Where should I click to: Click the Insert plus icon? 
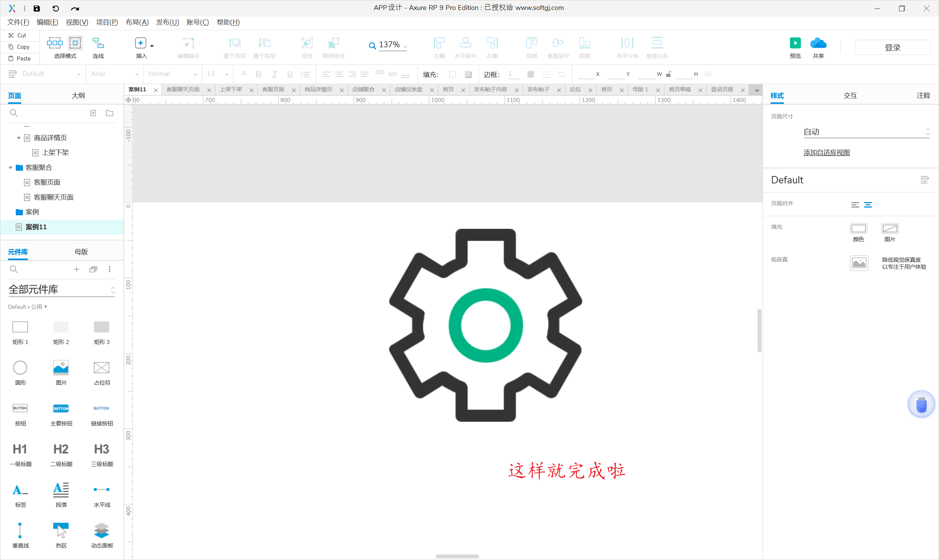tap(140, 43)
